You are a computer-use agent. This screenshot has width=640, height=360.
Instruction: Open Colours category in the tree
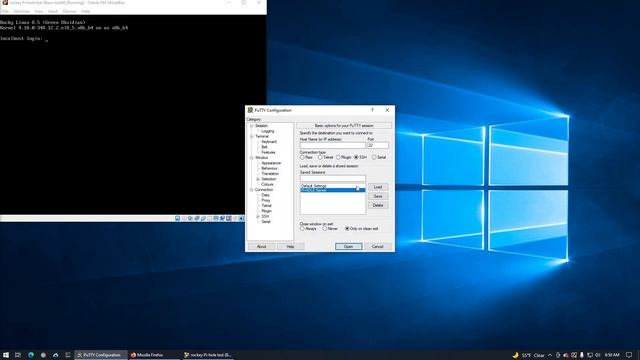pos(267,184)
